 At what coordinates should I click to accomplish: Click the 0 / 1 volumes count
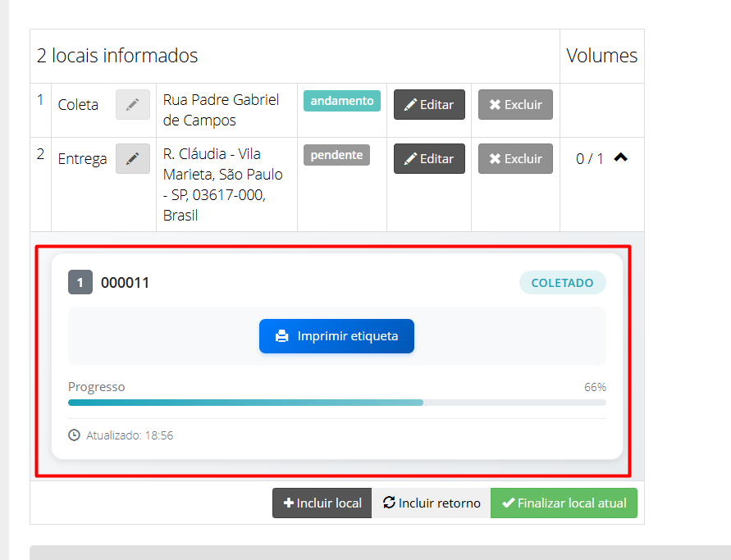[589, 158]
